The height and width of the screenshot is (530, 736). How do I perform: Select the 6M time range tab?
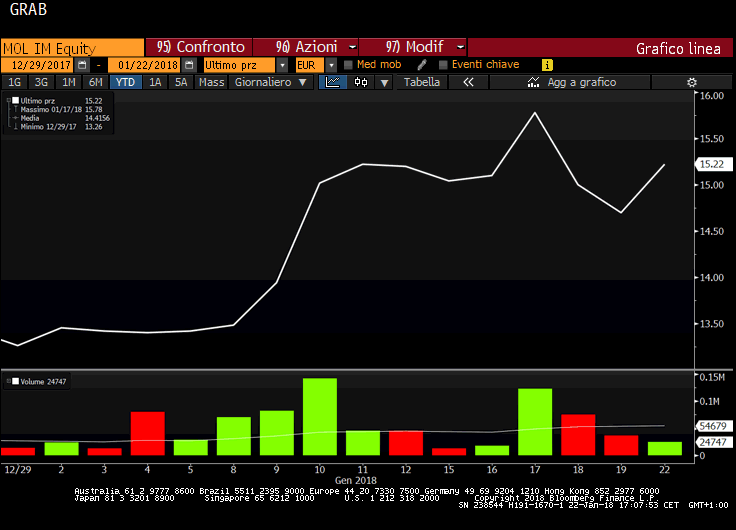(95, 82)
